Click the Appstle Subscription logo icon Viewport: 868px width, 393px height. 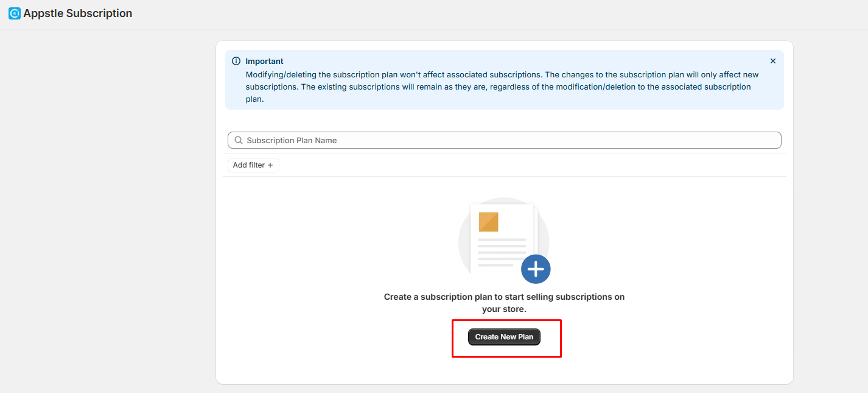tap(15, 13)
